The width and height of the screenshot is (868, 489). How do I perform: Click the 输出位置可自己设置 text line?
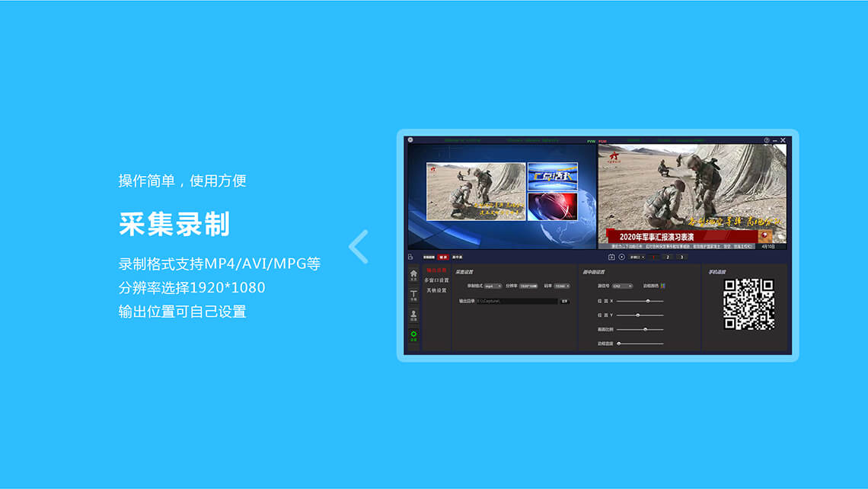click(x=182, y=312)
